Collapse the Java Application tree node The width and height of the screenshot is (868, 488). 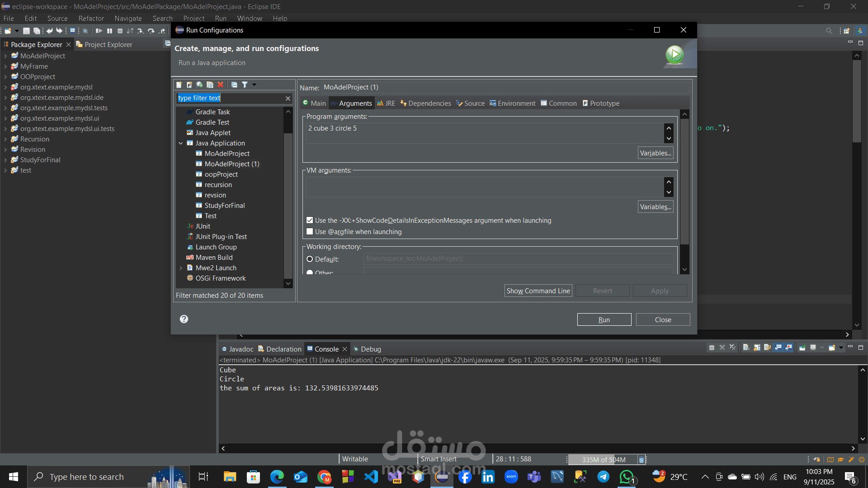181,143
